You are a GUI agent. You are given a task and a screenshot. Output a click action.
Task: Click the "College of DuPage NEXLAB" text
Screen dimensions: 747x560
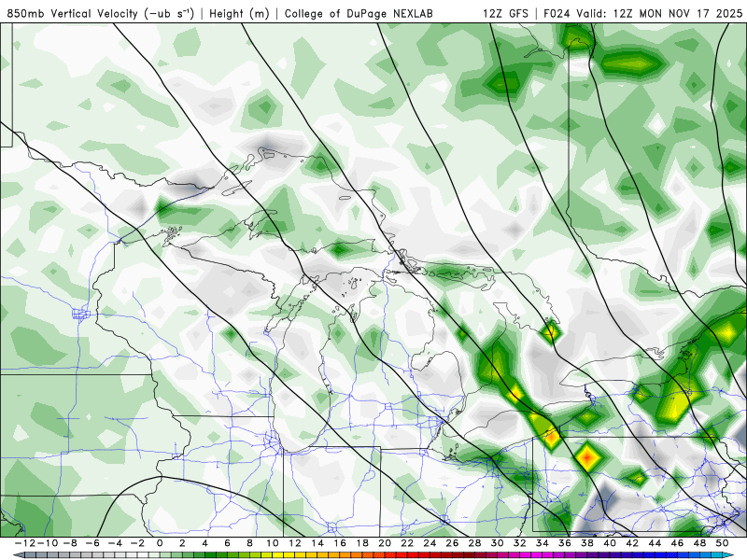point(359,13)
